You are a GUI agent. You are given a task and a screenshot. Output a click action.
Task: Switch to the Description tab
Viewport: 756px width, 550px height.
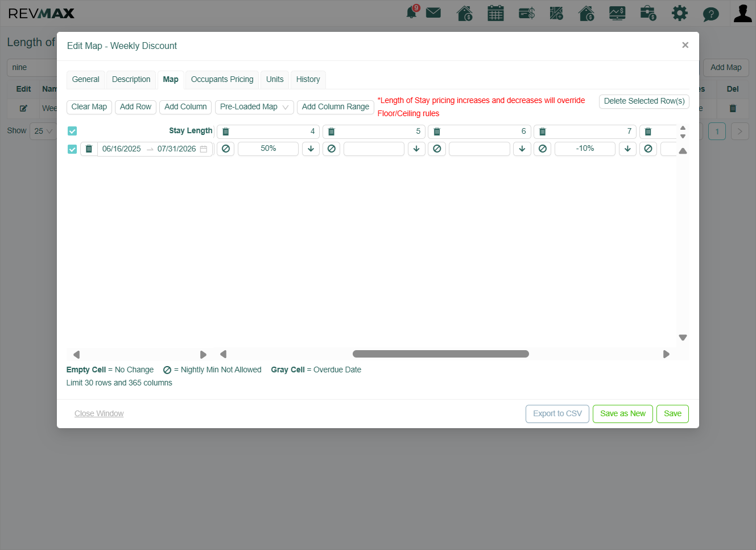pyautogui.click(x=131, y=80)
